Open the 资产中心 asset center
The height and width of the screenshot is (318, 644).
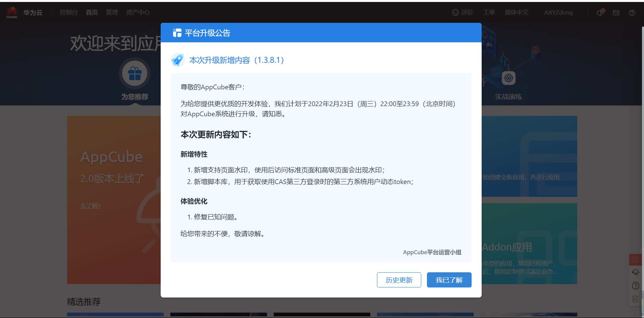(138, 12)
